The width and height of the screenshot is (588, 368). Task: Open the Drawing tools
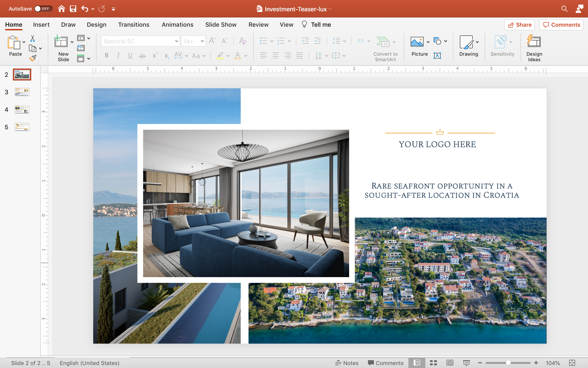point(468,46)
